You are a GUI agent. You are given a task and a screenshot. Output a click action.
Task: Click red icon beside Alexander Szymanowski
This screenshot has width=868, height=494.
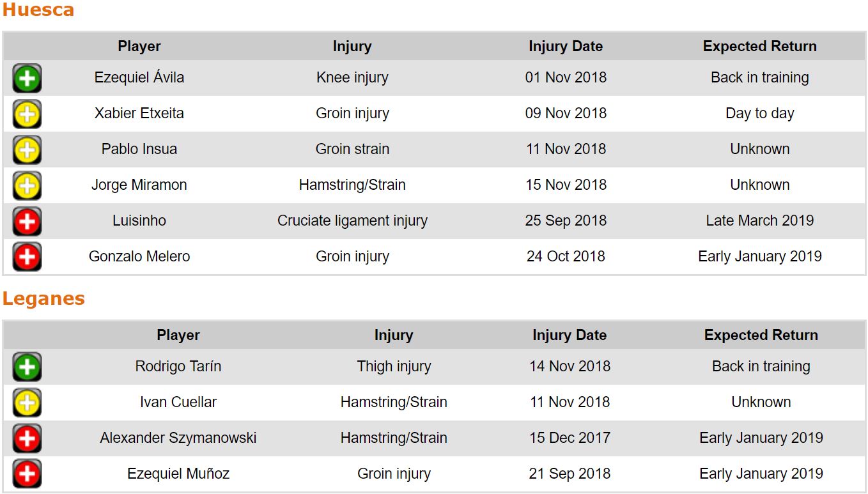[27, 439]
